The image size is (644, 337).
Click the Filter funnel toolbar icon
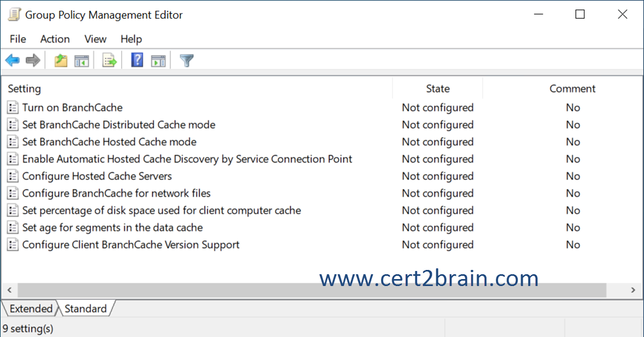pyautogui.click(x=187, y=61)
